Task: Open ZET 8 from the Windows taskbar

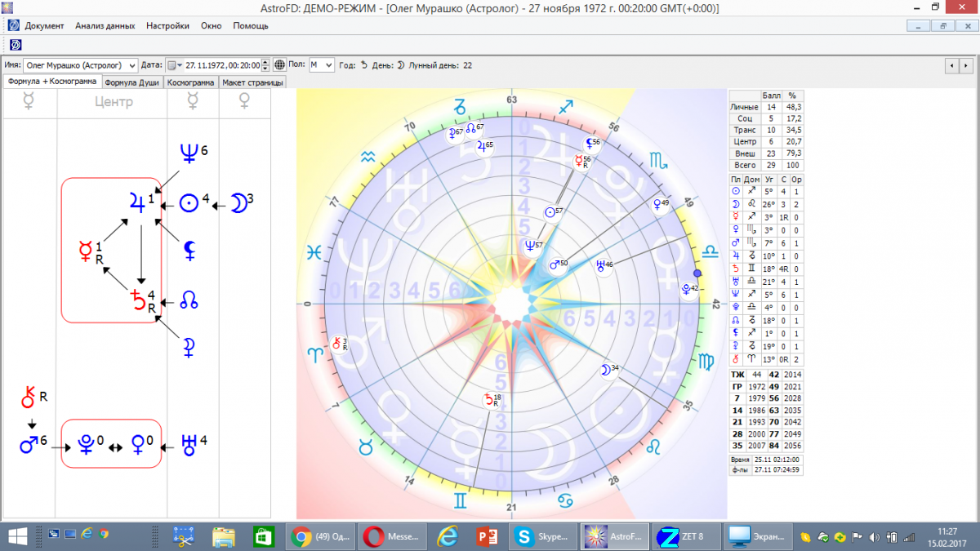Action: coord(686,536)
